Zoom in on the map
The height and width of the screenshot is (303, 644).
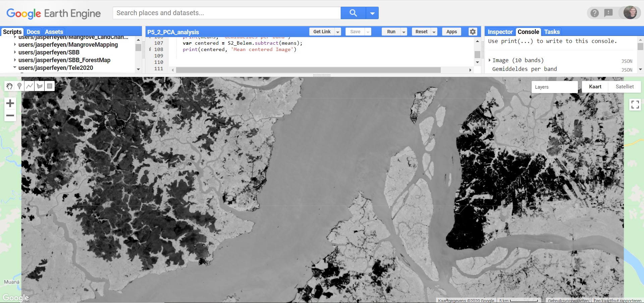pyautogui.click(x=10, y=103)
